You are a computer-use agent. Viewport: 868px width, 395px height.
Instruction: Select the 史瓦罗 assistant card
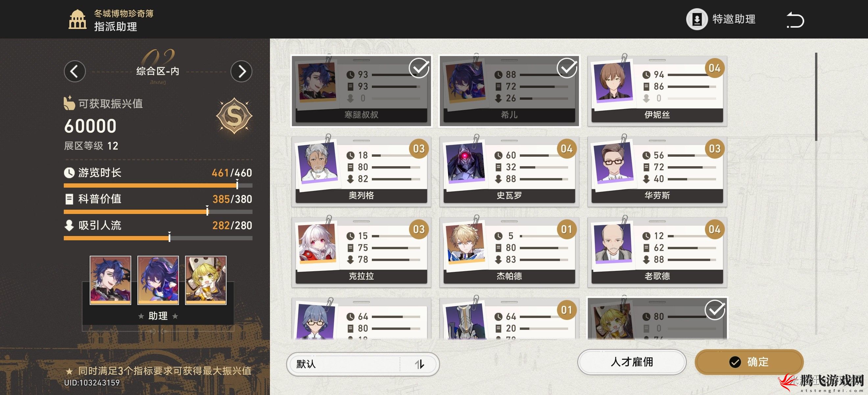click(509, 171)
